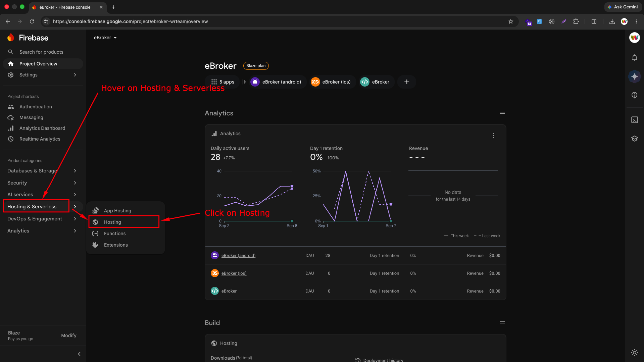The image size is (644, 362).
Task: Go back in browser history
Action: coord(8,21)
